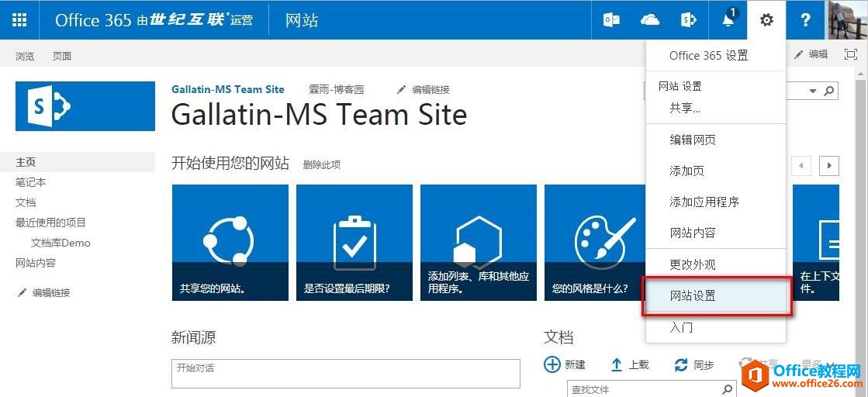Focus the 开始对话 newsfeed box
The image size is (868, 397).
click(x=346, y=373)
